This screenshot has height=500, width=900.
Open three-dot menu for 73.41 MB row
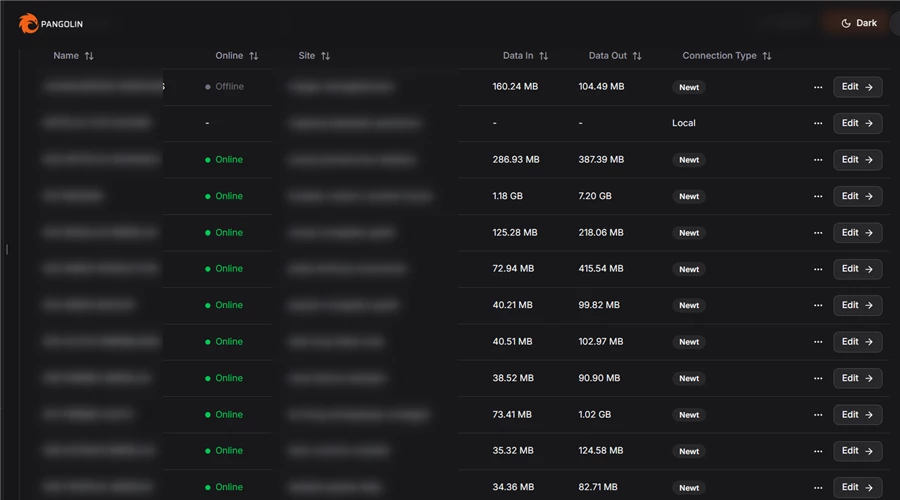pyautogui.click(x=818, y=414)
